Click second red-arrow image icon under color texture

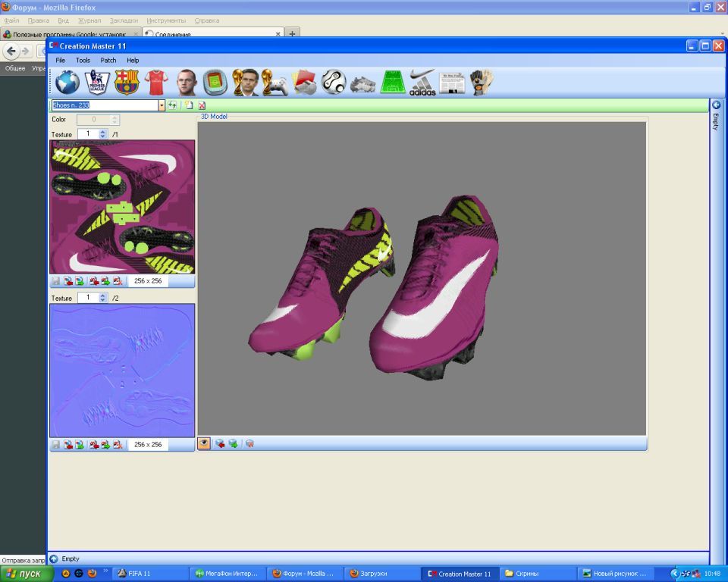tap(94, 281)
